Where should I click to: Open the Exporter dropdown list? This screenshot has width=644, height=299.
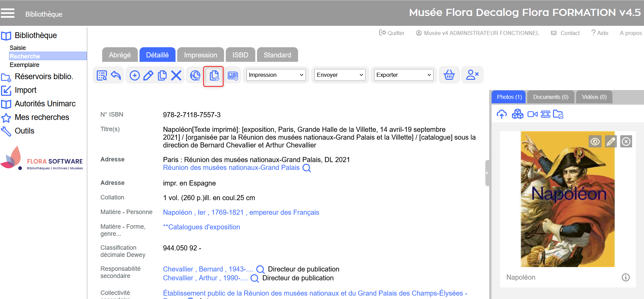pyautogui.click(x=404, y=75)
